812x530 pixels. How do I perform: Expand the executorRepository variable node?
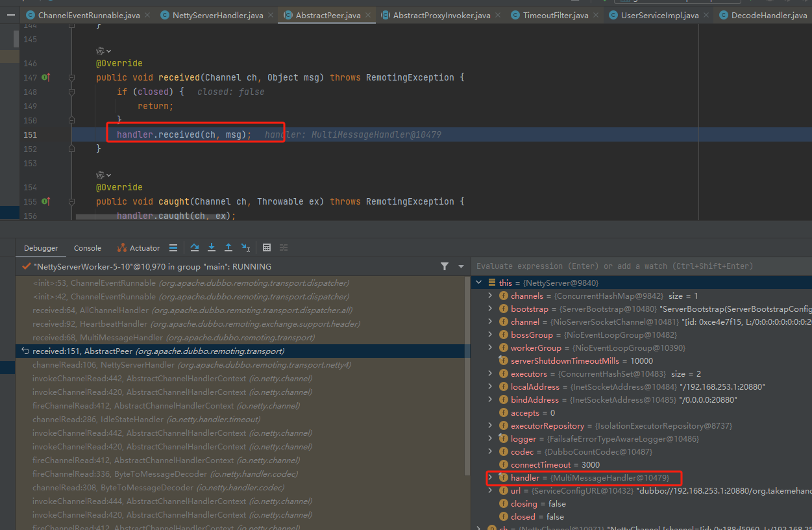491,425
